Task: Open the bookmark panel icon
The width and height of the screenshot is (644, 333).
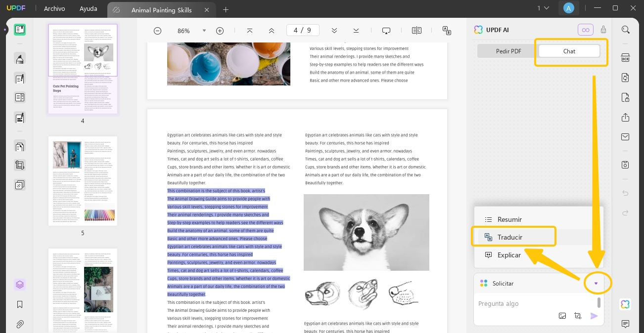Action: click(20, 304)
